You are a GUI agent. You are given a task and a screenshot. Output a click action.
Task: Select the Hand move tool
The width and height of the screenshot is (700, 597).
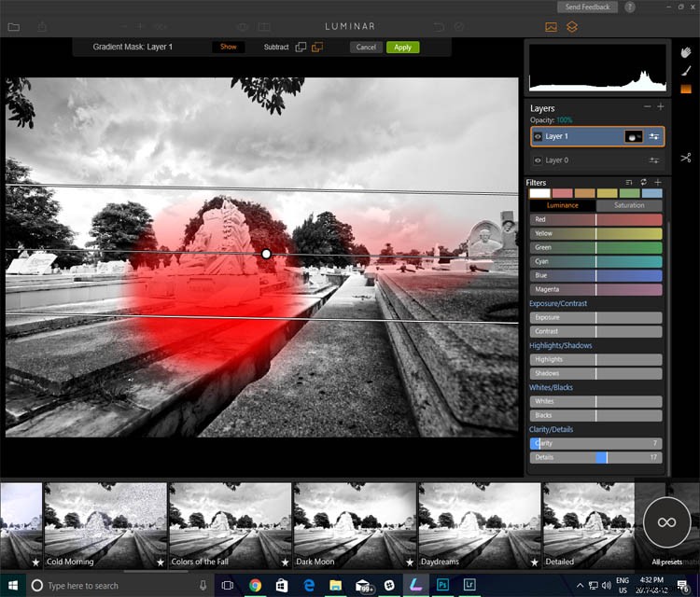tap(686, 52)
